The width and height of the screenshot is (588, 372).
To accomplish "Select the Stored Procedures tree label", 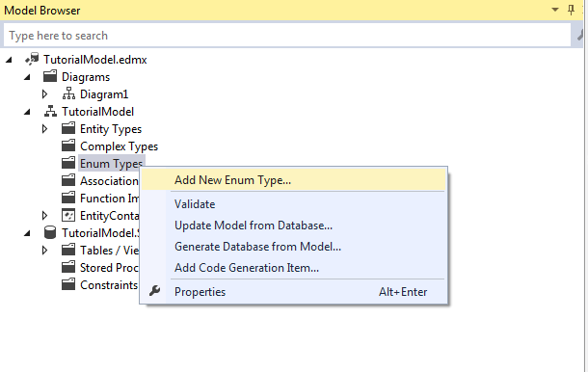I will 109,267.
